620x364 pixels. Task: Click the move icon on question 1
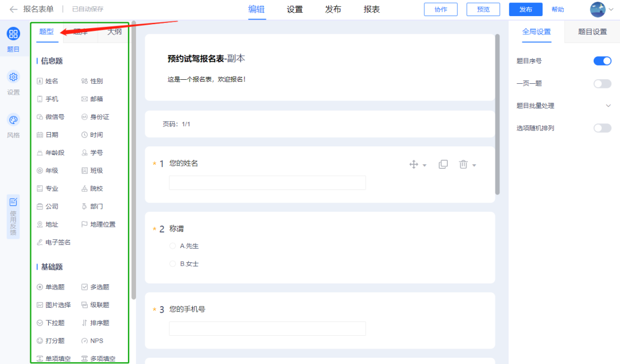413,164
